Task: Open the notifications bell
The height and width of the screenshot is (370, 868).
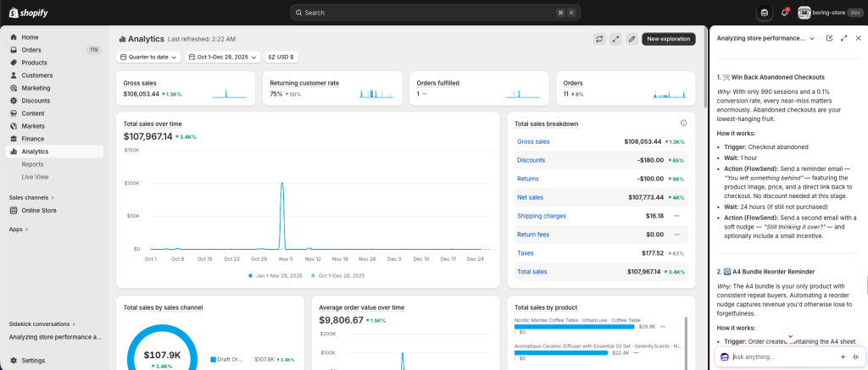Action: 784,13
